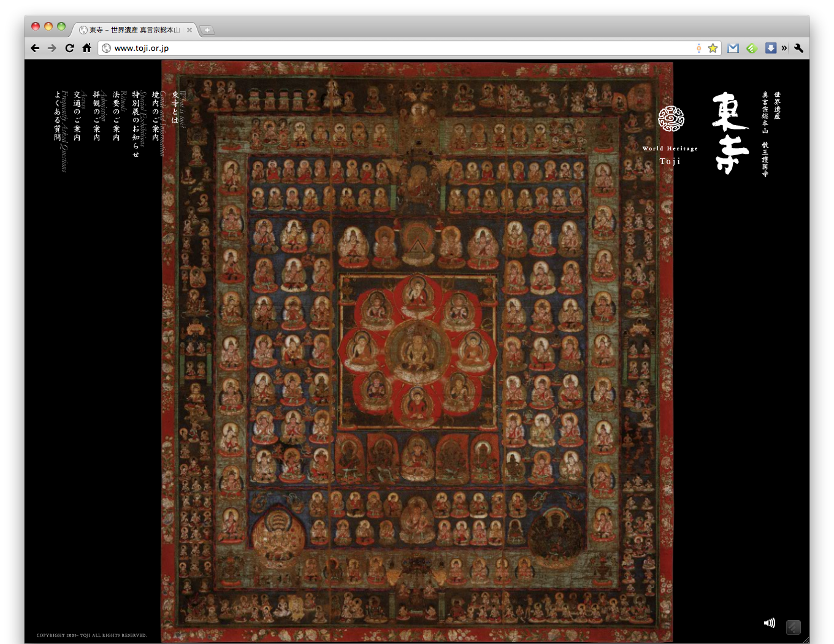Click the dark Feedly button at bottom right

(794, 627)
